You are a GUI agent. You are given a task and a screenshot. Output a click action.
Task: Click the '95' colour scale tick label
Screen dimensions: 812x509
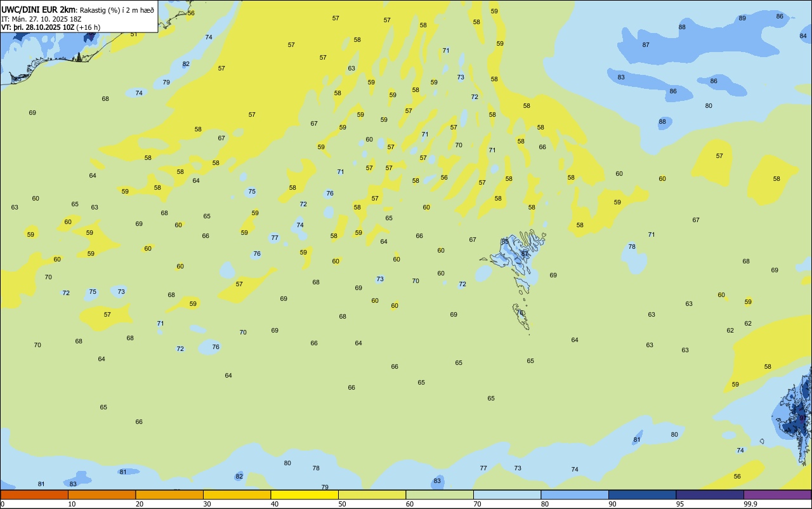pyautogui.click(x=680, y=504)
